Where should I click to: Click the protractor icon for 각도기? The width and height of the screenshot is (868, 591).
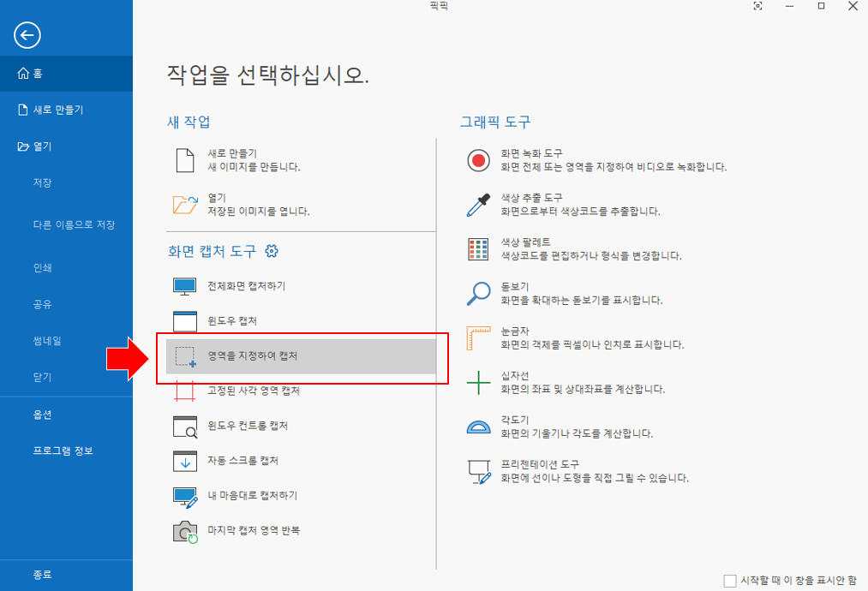pyautogui.click(x=478, y=427)
